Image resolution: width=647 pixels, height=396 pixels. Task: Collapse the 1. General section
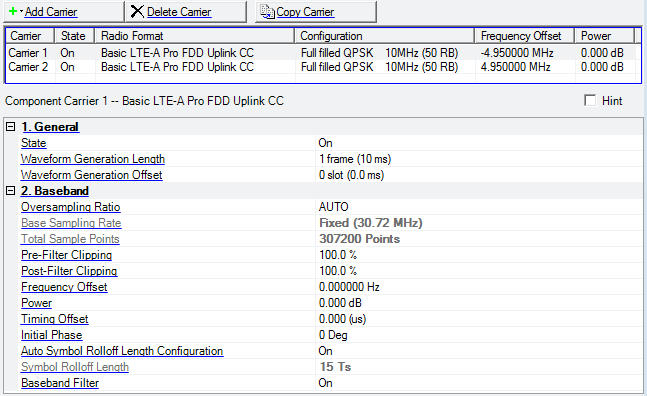(11, 127)
